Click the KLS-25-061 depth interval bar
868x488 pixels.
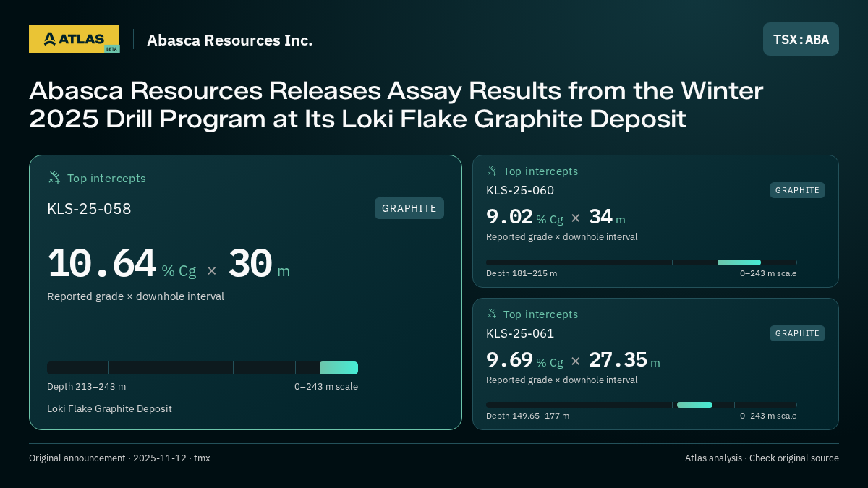coord(641,405)
